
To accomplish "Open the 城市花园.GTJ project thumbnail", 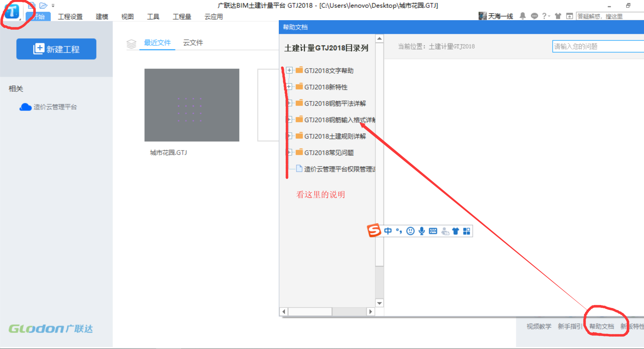I will coord(192,105).
